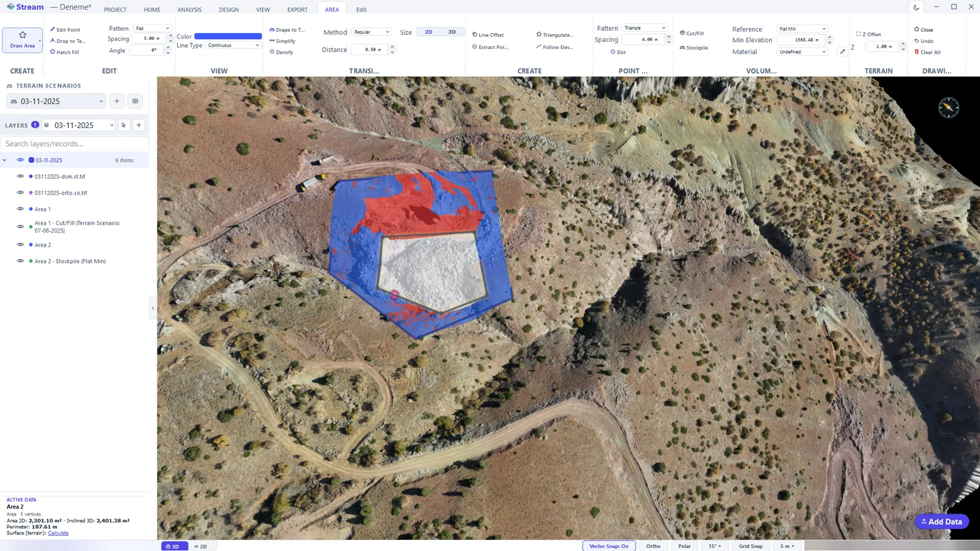Simplify the area geometry
Viewport: 980px width, 551px height.
(x=282, y=41)
